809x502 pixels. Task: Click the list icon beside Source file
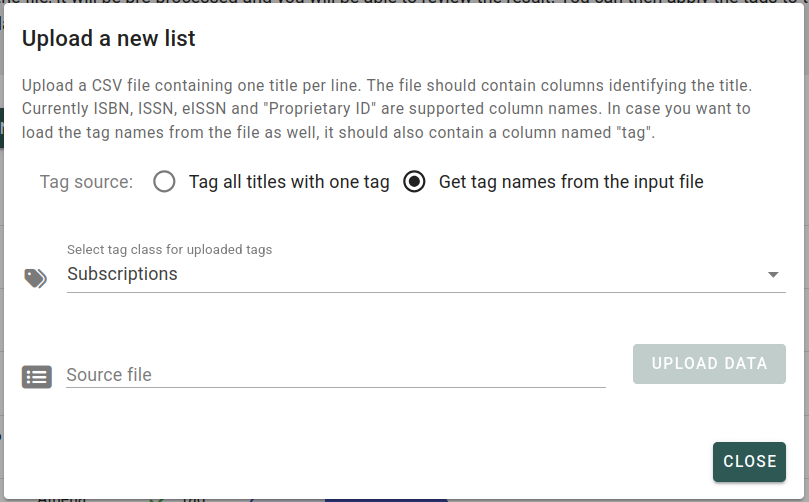tap(37, 377)
